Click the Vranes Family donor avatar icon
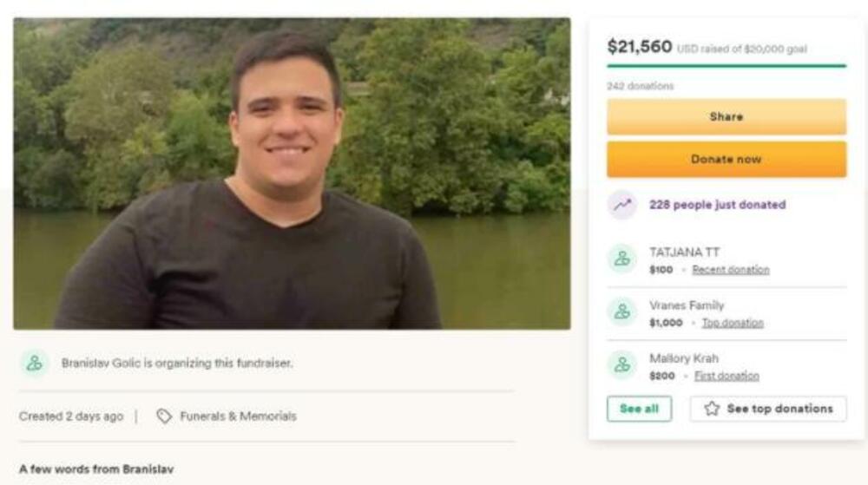The image size is (868, 485). (x=621, y=312)
